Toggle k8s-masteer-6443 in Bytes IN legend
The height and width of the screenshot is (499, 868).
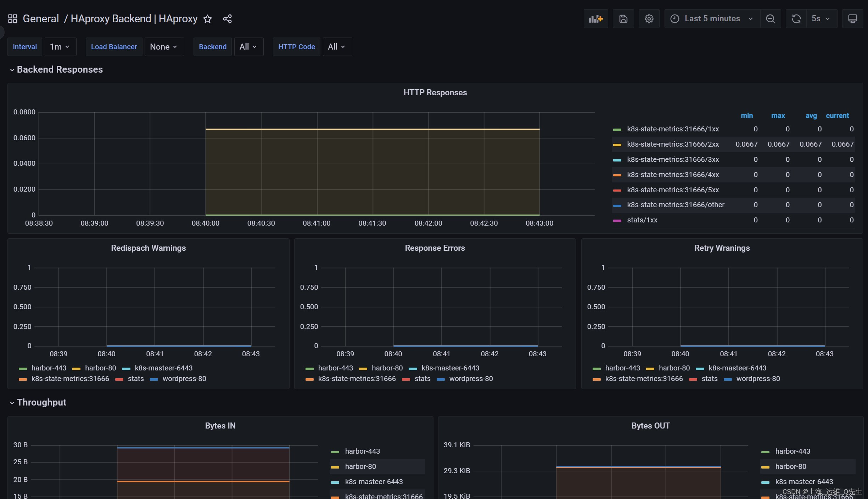coord(374,482)
